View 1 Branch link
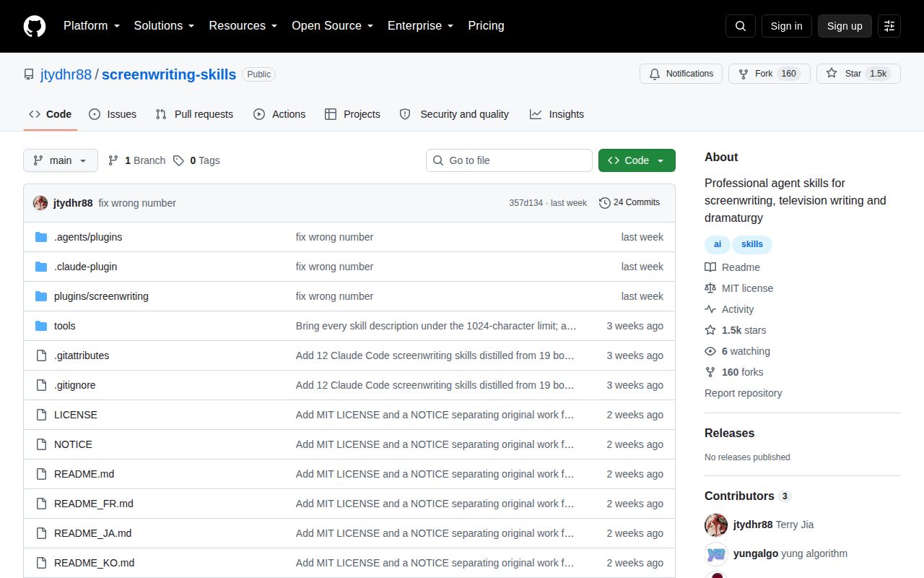924x578 pixels. click(136, 160)
